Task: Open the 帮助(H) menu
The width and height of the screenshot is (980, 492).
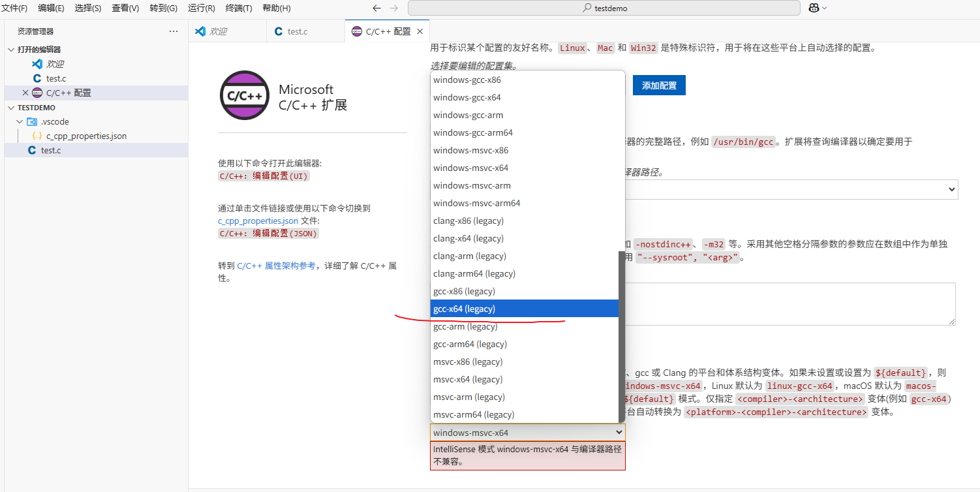Action: pos(276,8)
